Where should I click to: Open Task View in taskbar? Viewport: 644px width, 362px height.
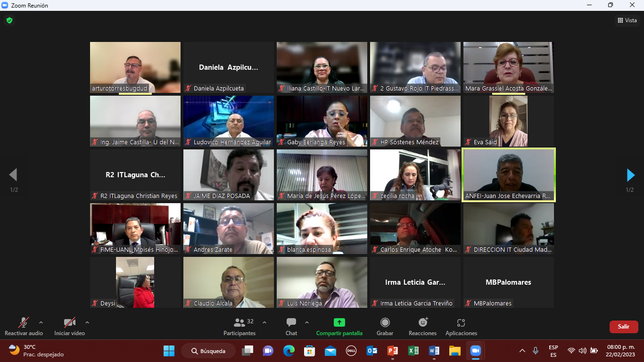tap(248, 351)
